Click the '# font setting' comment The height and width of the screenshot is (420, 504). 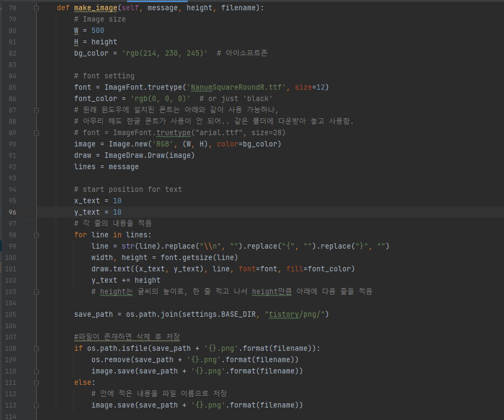(x=104, y=76)
